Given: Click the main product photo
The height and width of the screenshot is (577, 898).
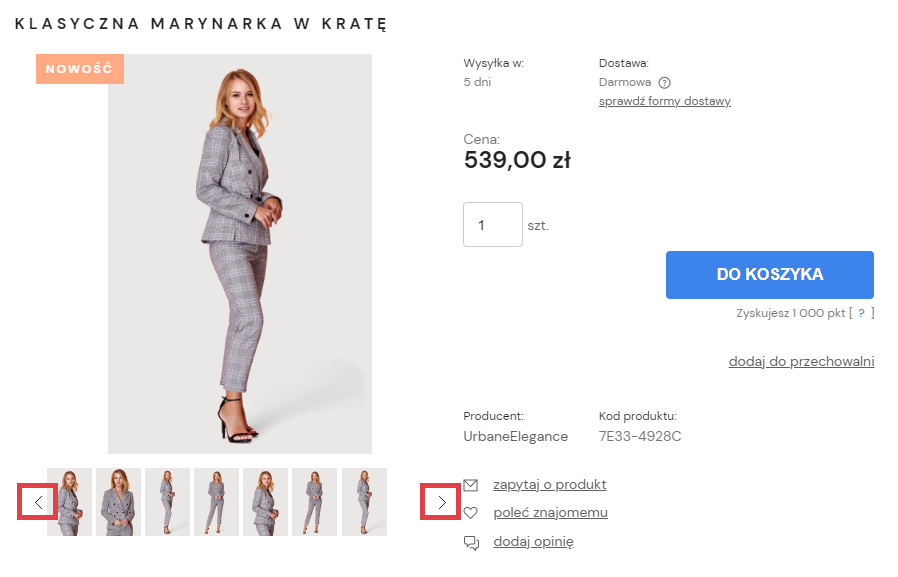Looking at the screenshot, I should coord(240,254).
